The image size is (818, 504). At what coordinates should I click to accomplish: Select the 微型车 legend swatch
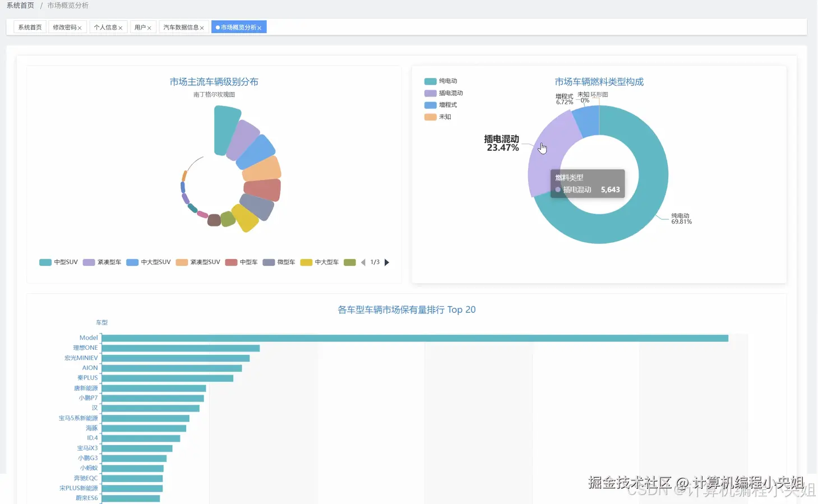pyautogui.click(x=268, y=262)
